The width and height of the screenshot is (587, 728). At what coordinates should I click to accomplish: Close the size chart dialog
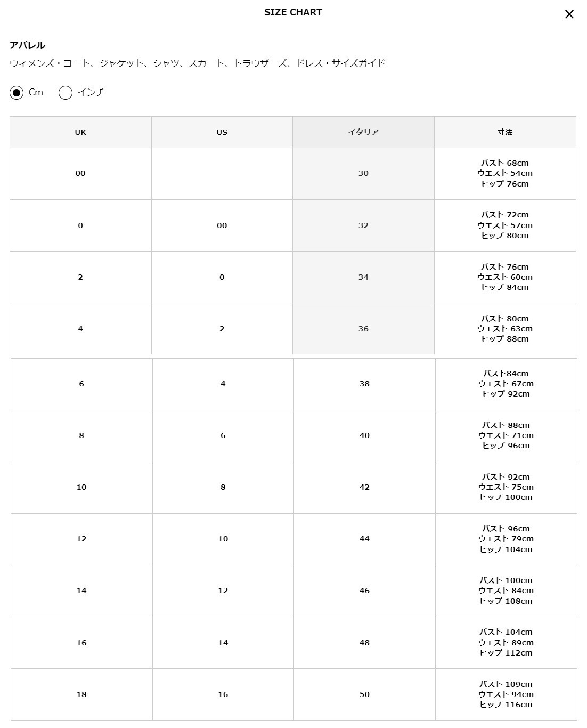(x=569, y=14)
